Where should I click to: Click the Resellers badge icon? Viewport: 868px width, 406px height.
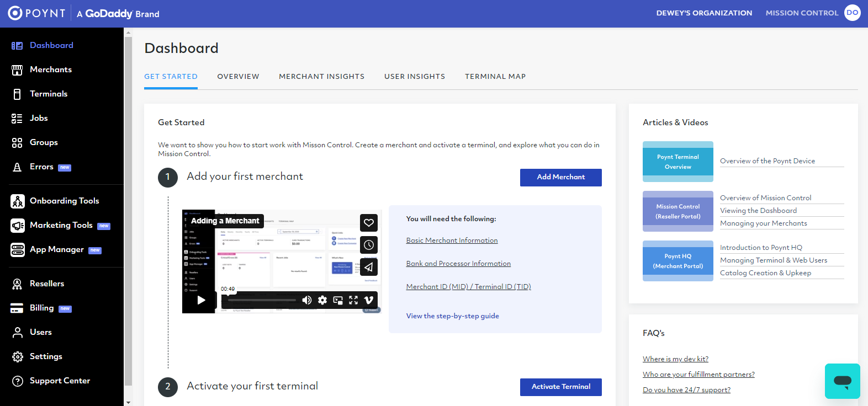click(17, 284)
